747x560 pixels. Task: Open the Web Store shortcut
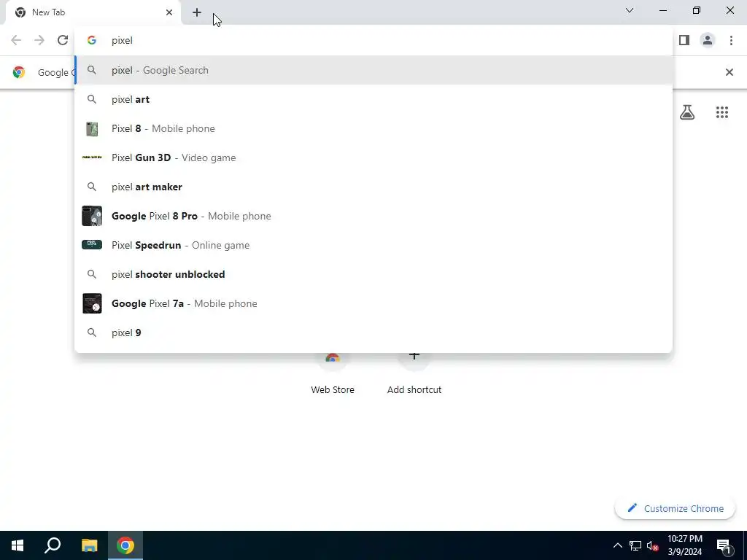[x=333, y=374]
